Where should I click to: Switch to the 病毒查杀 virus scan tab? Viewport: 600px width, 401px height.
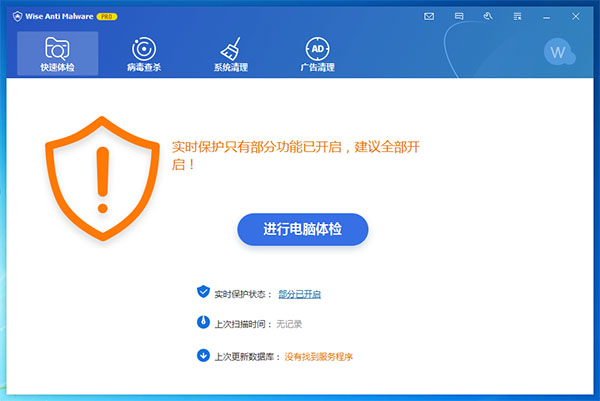click(x=143, y=54)
